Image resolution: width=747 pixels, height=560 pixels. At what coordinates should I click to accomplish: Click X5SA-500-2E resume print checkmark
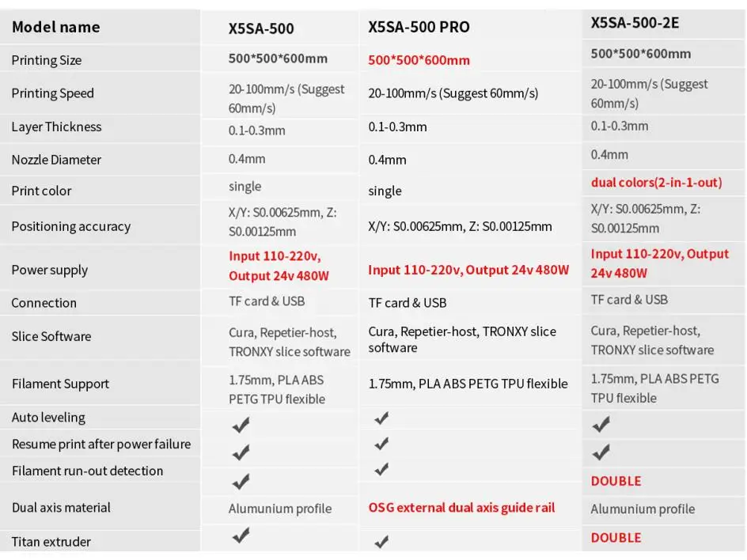pyautogui.click(x=601, y=452)
